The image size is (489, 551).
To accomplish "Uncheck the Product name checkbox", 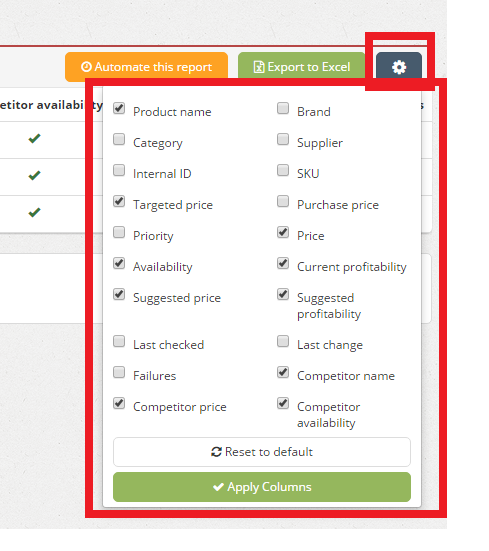I will click(119, 108).
